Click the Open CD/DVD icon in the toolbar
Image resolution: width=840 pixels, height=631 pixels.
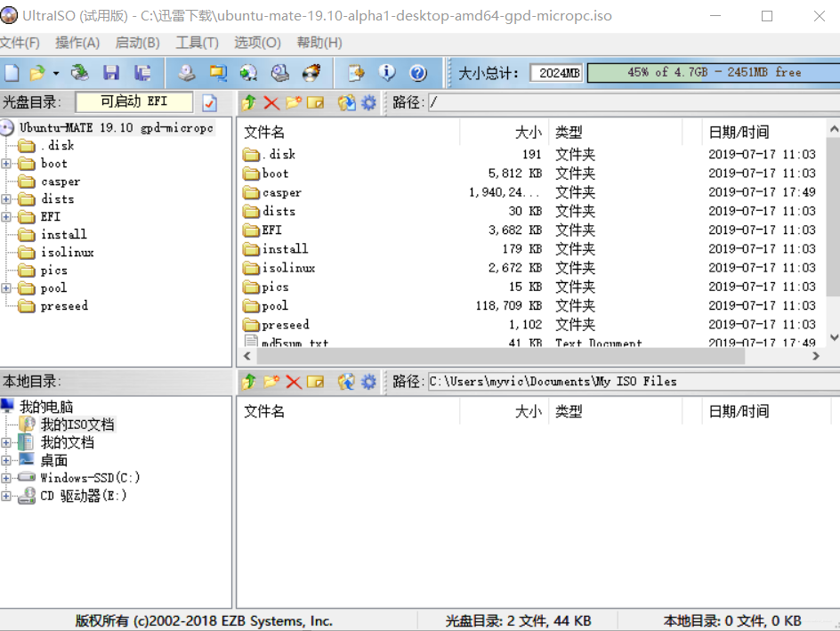pos(80,73)
